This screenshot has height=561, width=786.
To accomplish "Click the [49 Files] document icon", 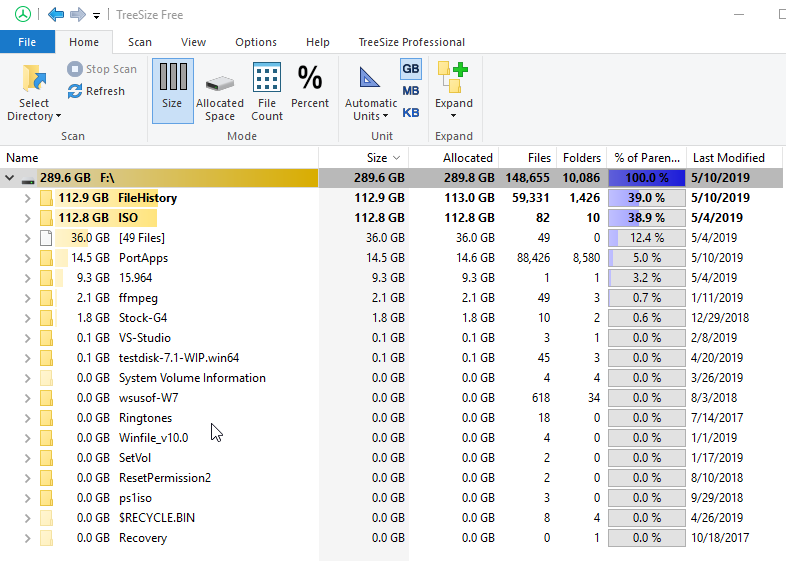I will coord(46,238).
